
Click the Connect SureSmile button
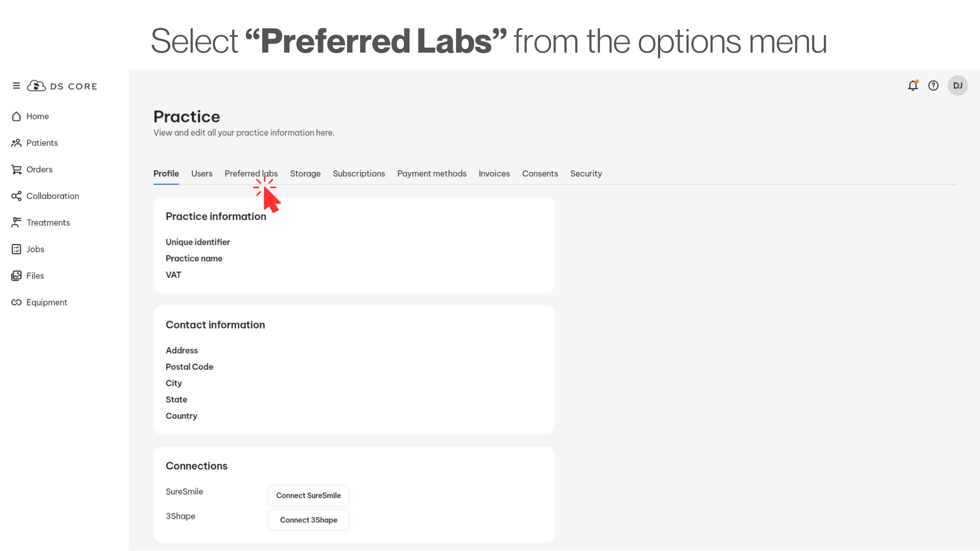tap(308, 496)
